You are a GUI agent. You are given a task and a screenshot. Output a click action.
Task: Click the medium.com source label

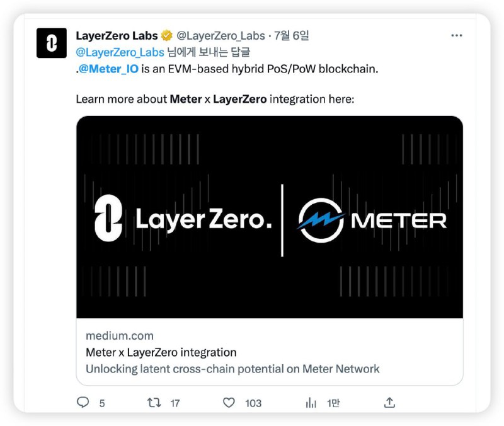point(120,336)
